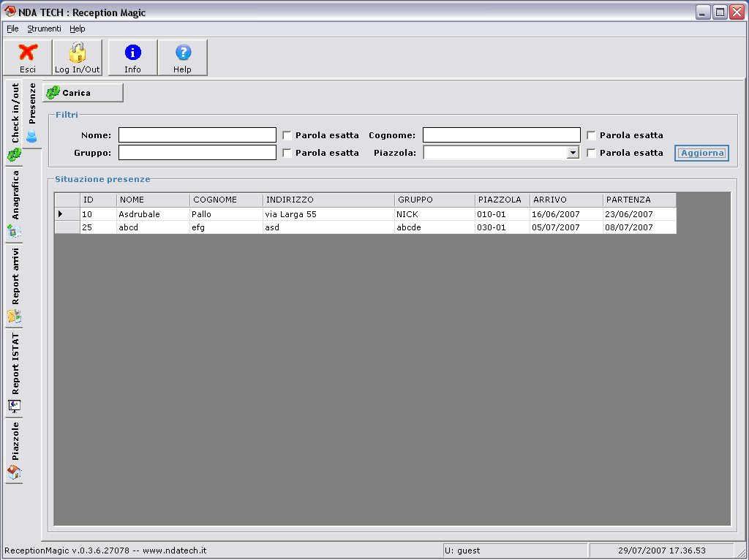Viewport: 749px width, 560px height.
Task: Click the NDA TECH title bar app icon
Action: [10, 12]
